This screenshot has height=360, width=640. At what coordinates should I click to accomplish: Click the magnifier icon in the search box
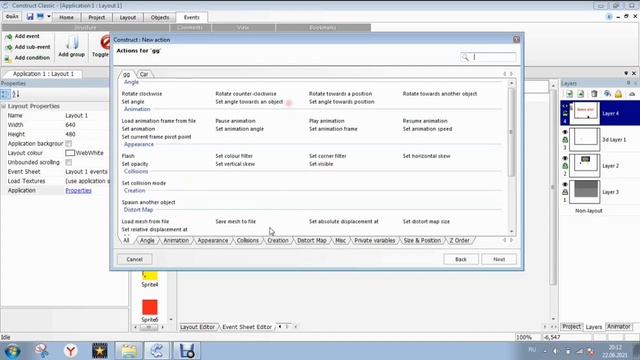[x=465, y=58]
